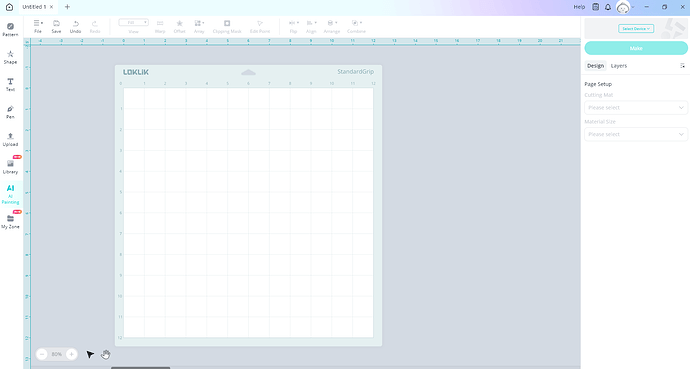This screenshot has height=369, width=690.
Task: Expand the account dropdown arrow
Action: click(633, 7)
